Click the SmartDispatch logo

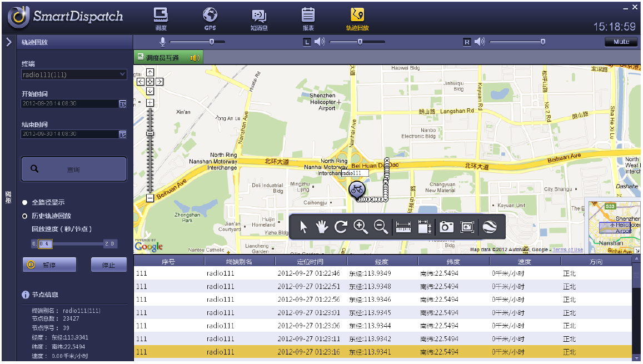tap(66, 17)
